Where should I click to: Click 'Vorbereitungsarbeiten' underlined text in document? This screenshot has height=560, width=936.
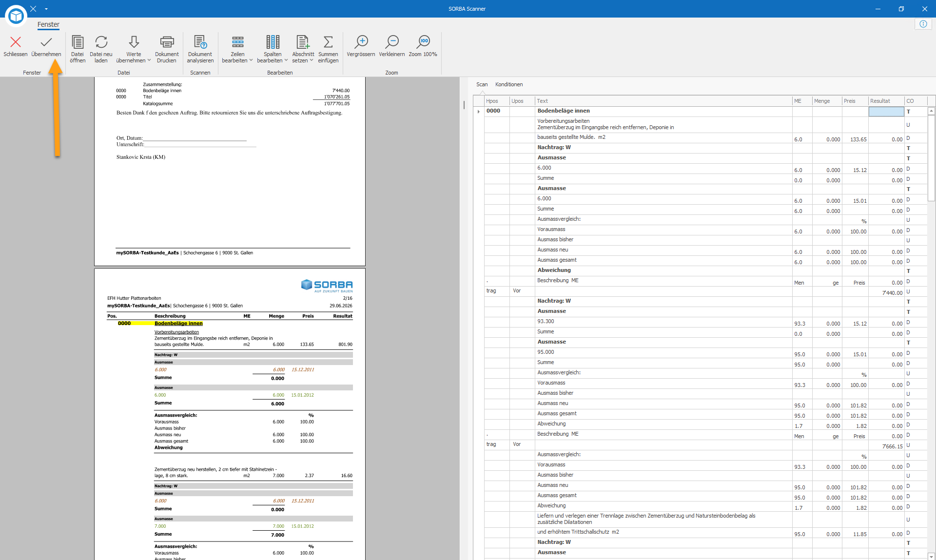coord(176,332)
